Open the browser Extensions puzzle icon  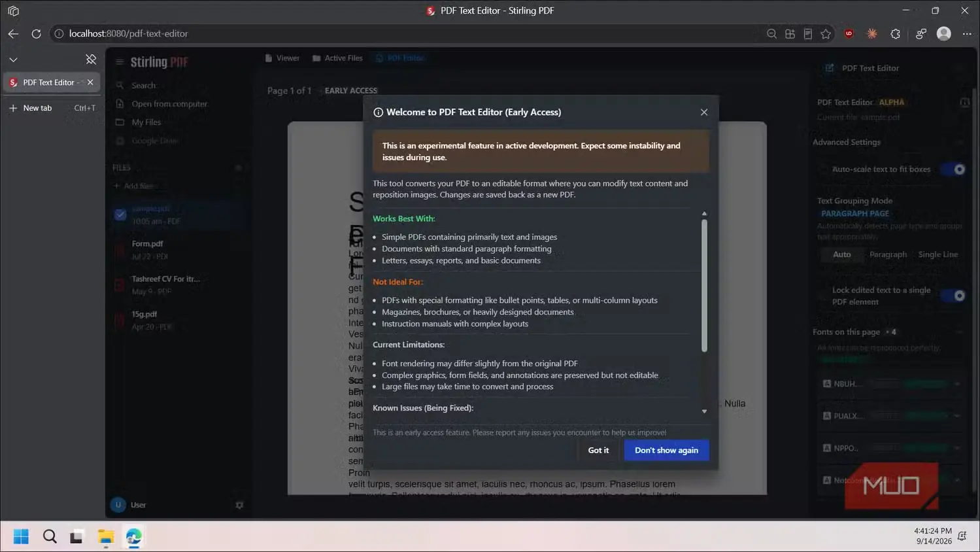pos(896,33)
